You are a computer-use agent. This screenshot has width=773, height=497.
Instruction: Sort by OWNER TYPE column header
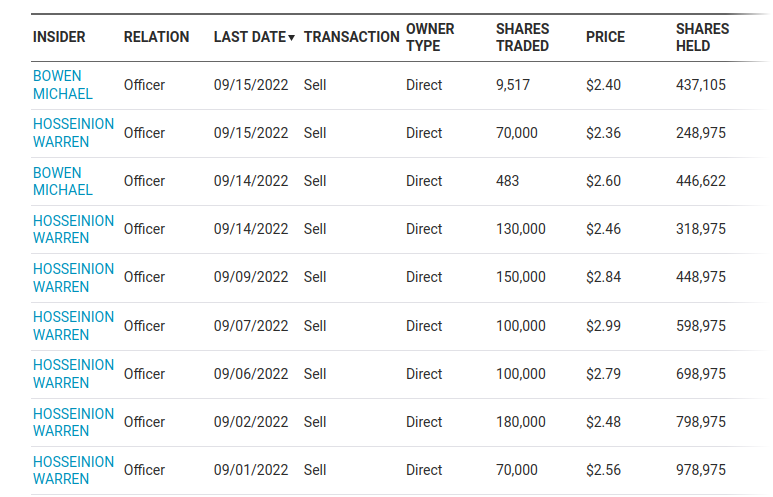click(430, 37)
